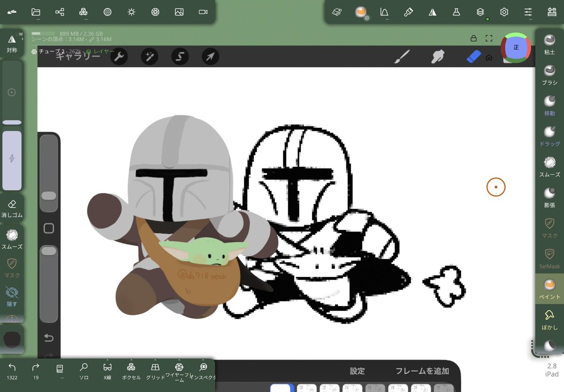Open Procreate ギャラリー gallery
564x392 pixels.
coord(78,56)
